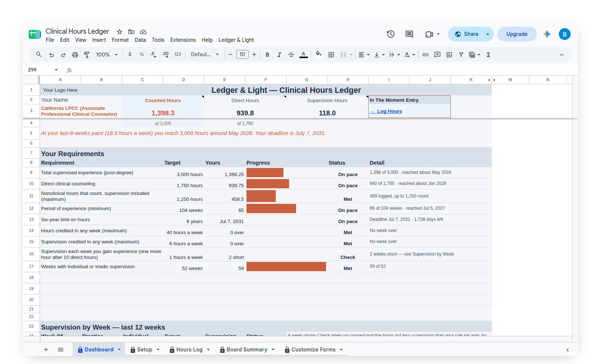Image resolution: width=601 pixels, height=364 pixels.
Task: Click the redo arrow in toolbar
Action: [63, 55]
